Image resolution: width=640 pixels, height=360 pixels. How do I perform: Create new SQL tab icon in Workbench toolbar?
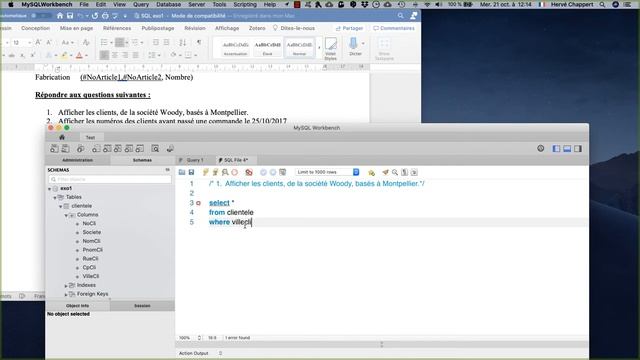pos(54,149)
